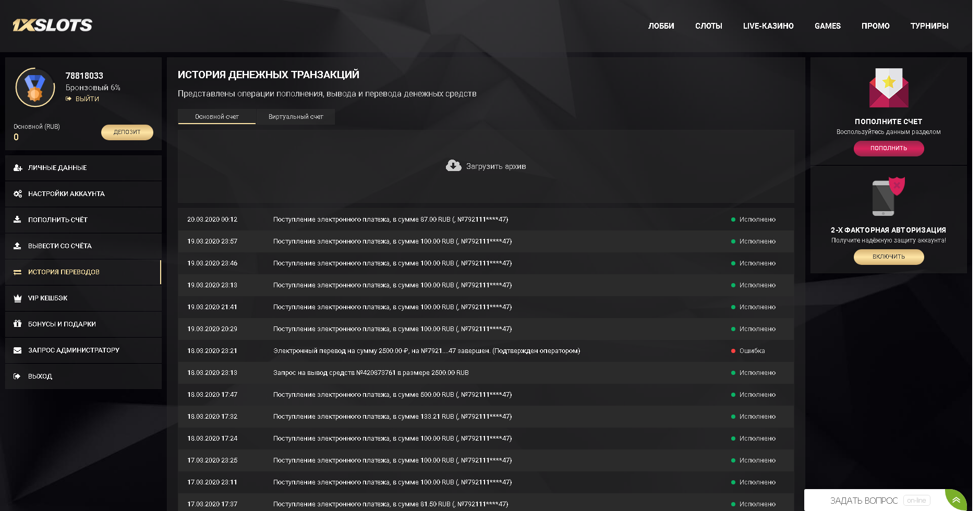Image resolution: width=980 pixels, height=511 pixels.
Task: Click Исполнено status for 19.03.2020 20:29
Action: click(757, 329)
